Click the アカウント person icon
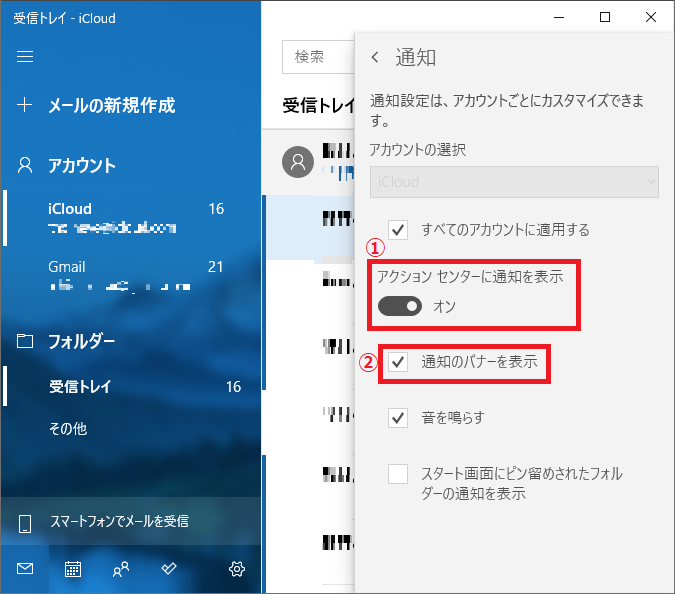This screenshot has width=675, height=594. point(25,165)
